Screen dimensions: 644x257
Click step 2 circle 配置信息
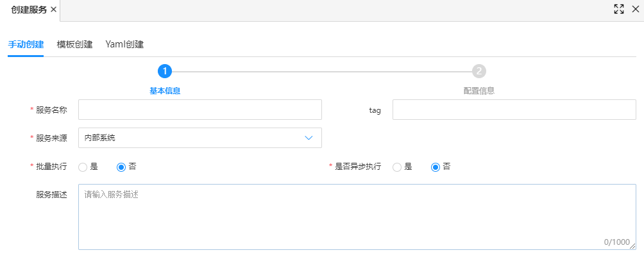point(479,71)
